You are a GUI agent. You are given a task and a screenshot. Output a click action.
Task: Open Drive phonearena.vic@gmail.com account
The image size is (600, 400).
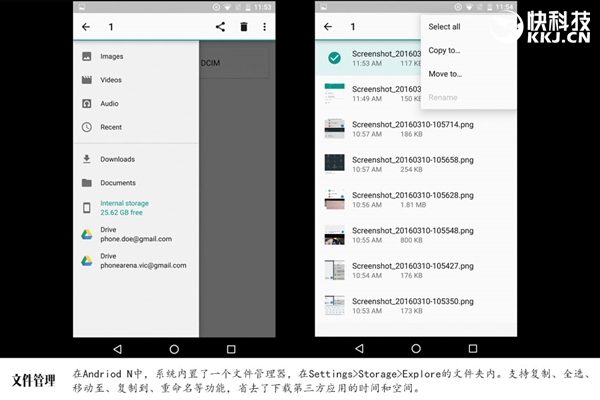pyautogui.click(x=143, y=260)
